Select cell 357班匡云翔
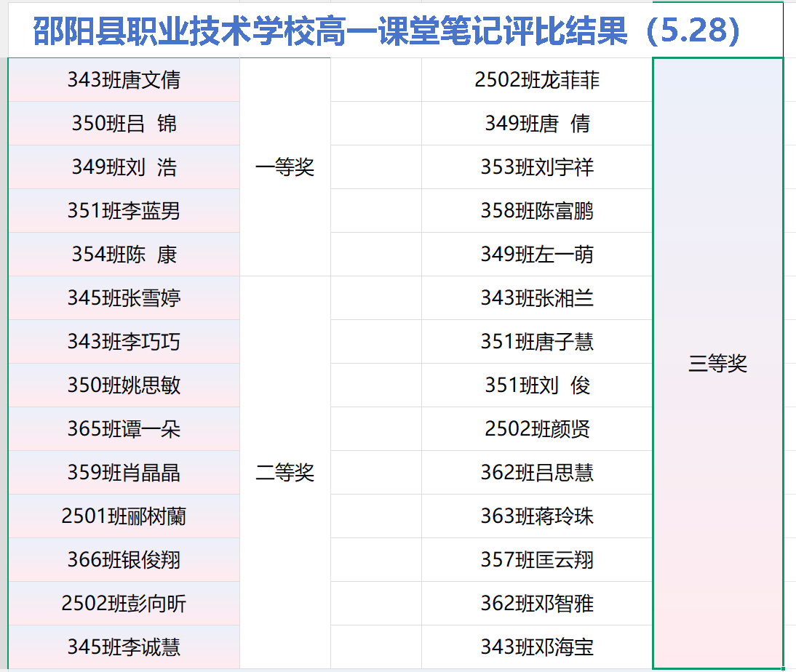The image size is (796, 672). coord(537,560)
